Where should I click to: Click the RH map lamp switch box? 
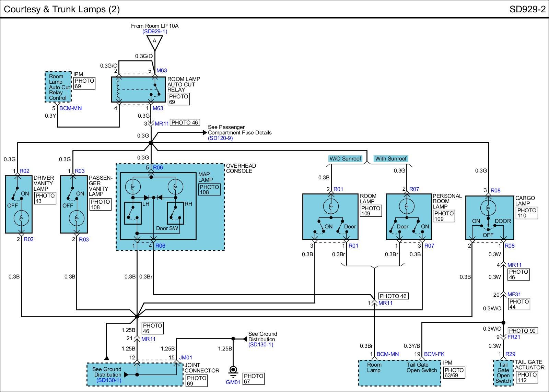tap(175, 213)
